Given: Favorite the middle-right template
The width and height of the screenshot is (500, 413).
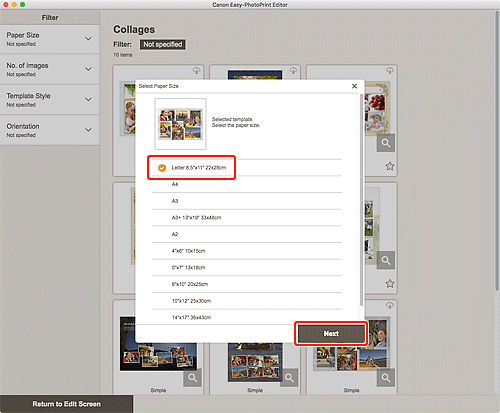Looking at the screenshot, I should pyautogui.click(x=390, y=284).
